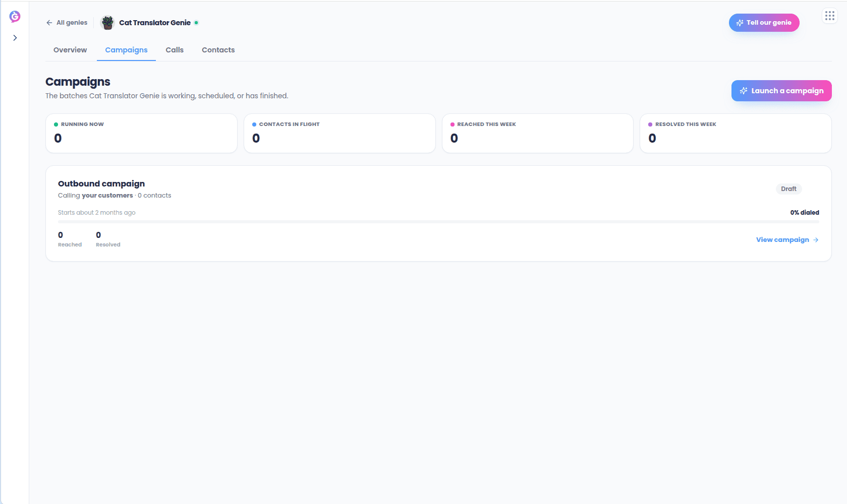847x504 pixels.
Task: Open the Contacts tab
Action: pos(218,50)
